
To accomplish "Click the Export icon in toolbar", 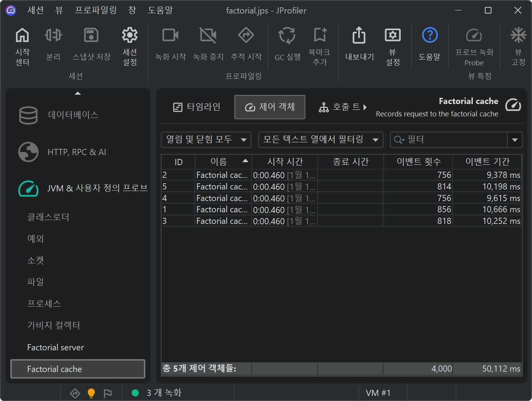I will [x=359, y=36].
